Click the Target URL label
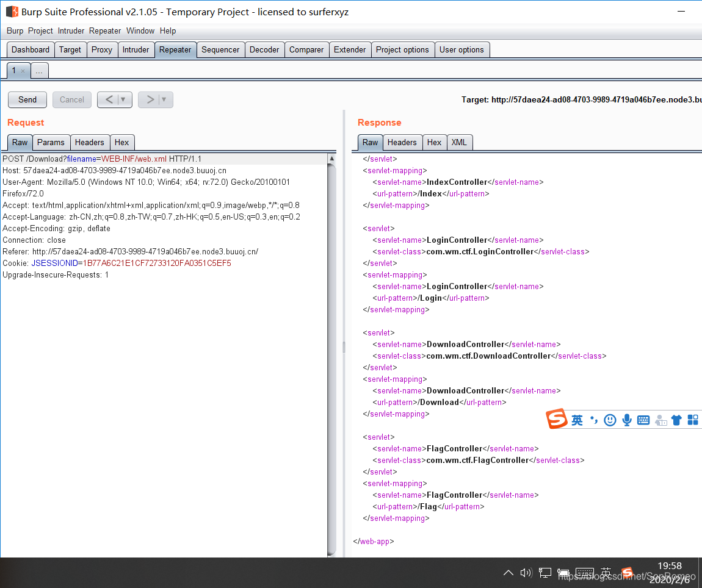Screen dimensions: 702x588 click(x=581, y=100)
